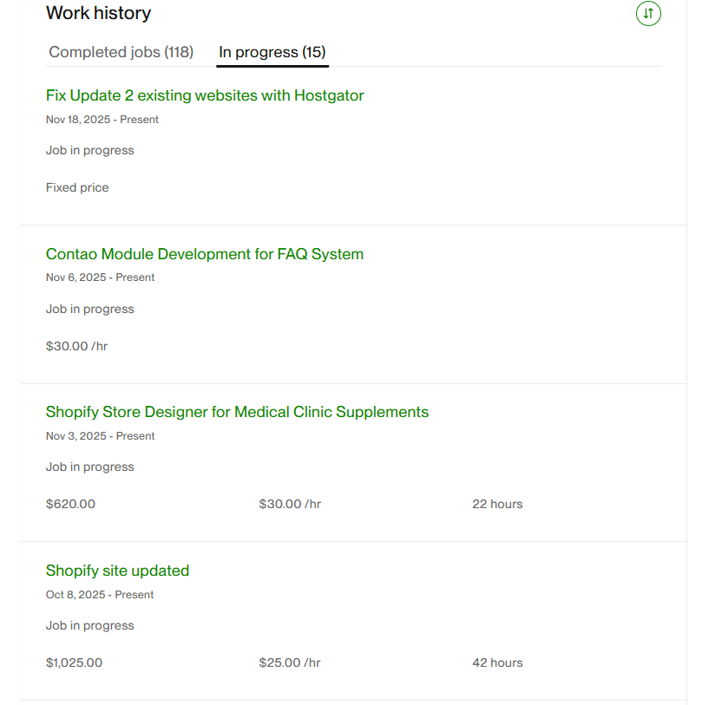728x705 pixels.
Task: Click the $25.00 /hr rate
Action: click(290, 663)
